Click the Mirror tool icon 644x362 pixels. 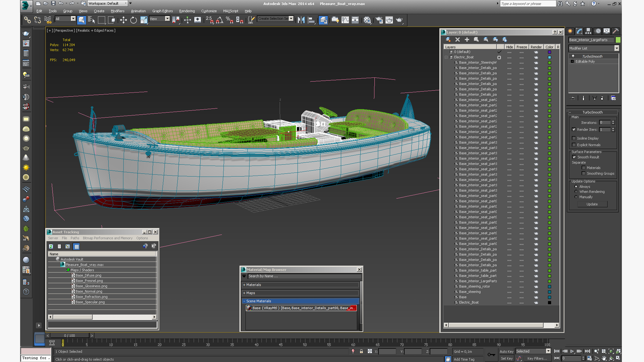coord(301,20)
